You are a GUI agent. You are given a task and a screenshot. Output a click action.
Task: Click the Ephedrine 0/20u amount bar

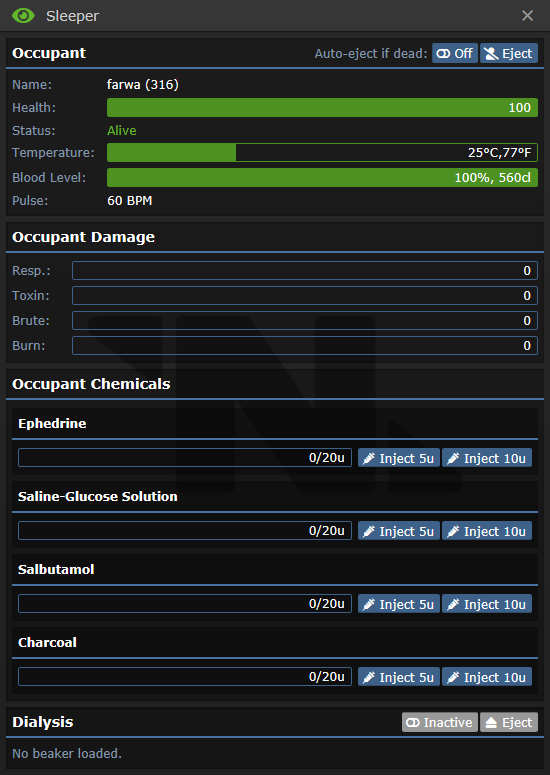click(x=185, y=458)
